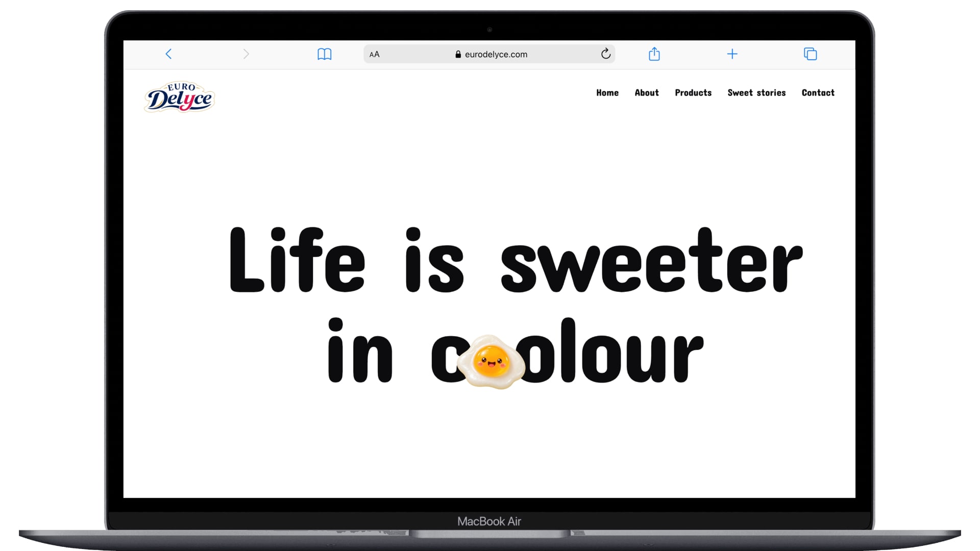This screenshot has width=980, height=551.
Task: Open the Sweet stories section
Action: [x=756, y=93]
